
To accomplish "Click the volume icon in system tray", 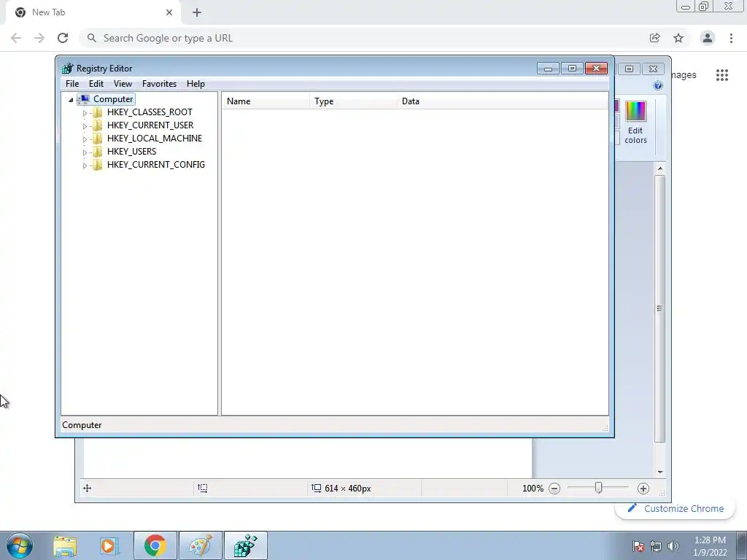I will point(673,546).
